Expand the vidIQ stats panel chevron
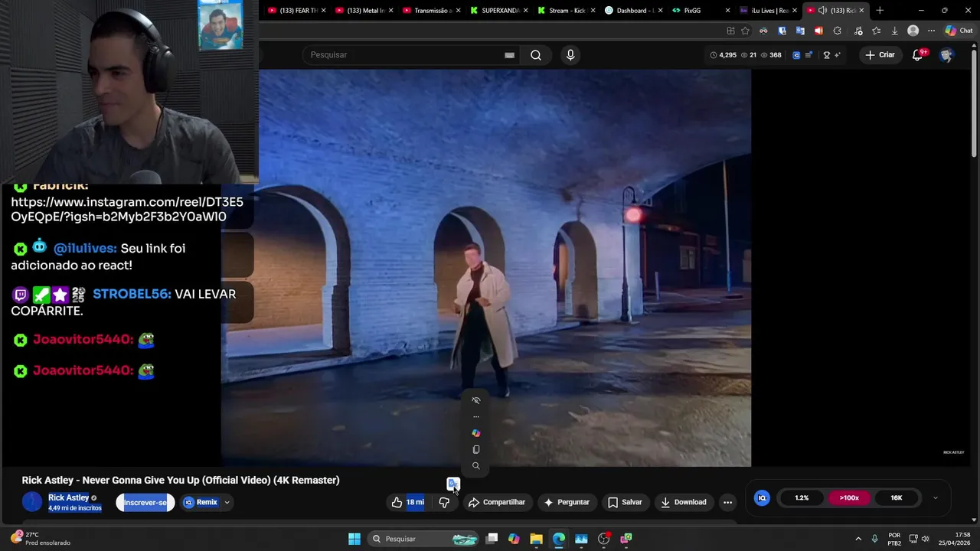980x551 pixels. point(935,497)
